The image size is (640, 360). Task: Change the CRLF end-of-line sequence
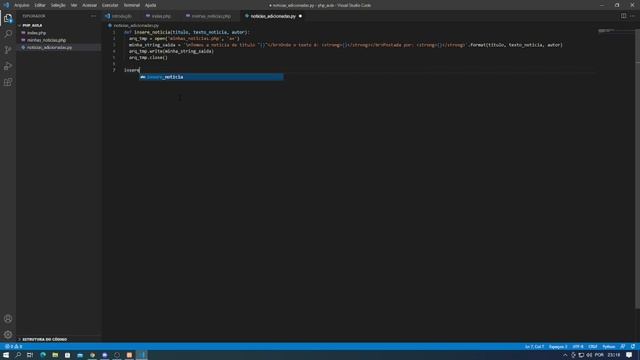(x=593, y=347)
